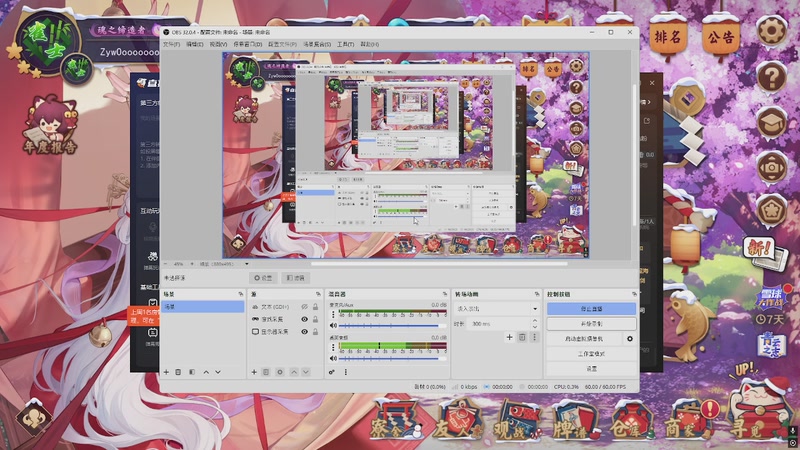Open the 工具(T) Tools menu
Image resolution: width=800 pixels, height=450 pixels.
(345, 44)
